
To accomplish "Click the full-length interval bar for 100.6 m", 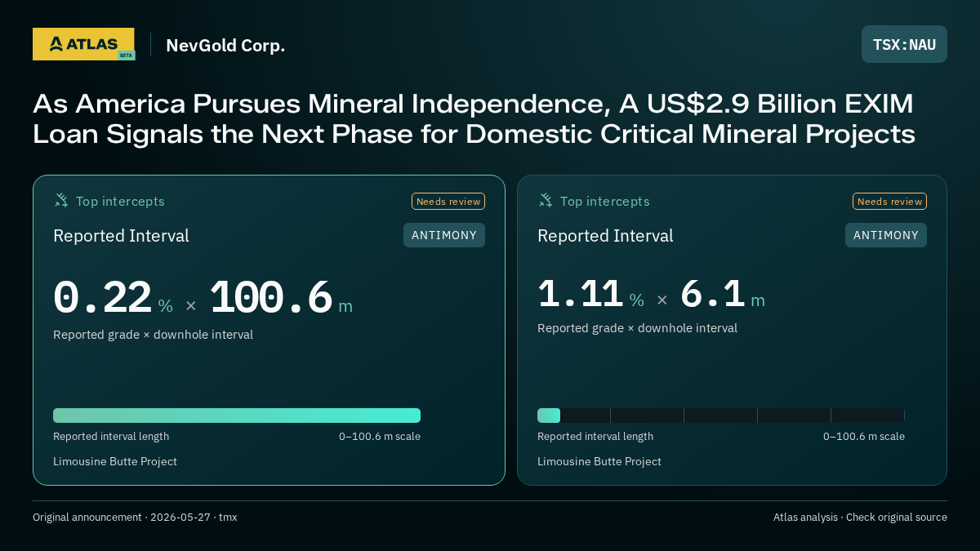I will 237,415.
